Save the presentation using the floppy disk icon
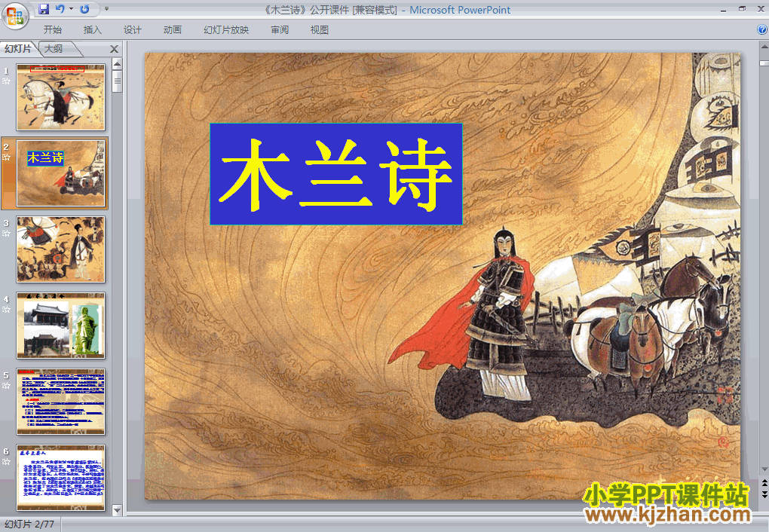Viewport: 769px width, 532px height. [x=44, y=9]
